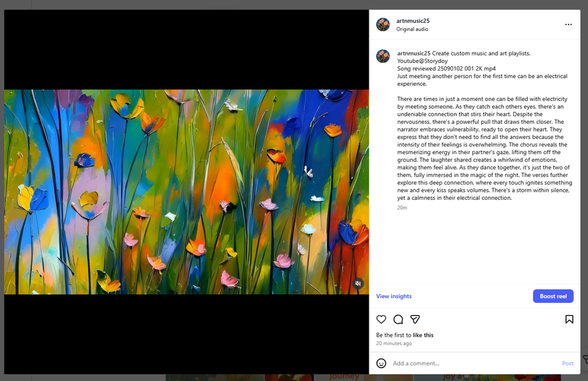Open artnmusic25 username in header
The width and height of the screenshot is (588, 381).
point(413,21)
